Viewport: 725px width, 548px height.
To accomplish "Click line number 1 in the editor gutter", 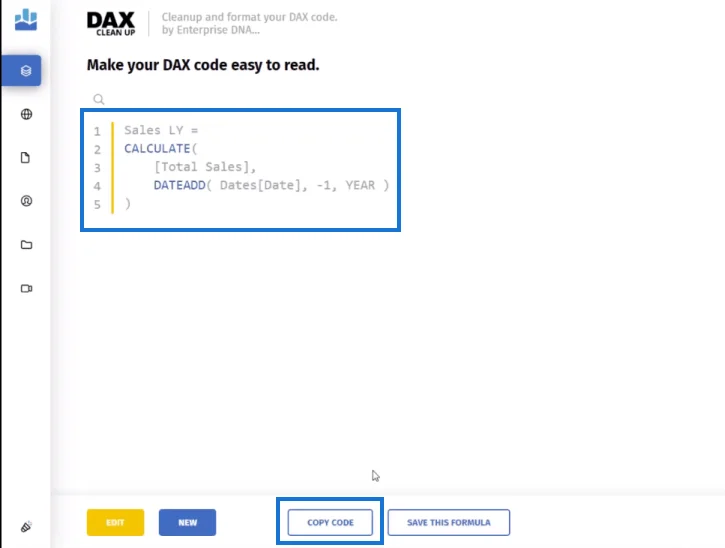I will [x=97, y=131].
